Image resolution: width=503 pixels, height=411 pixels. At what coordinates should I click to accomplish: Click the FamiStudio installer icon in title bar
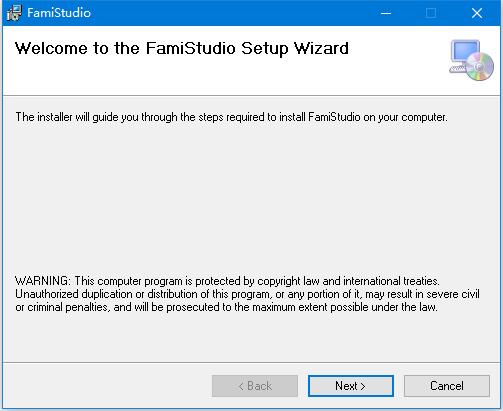click(x=14, y=13)
